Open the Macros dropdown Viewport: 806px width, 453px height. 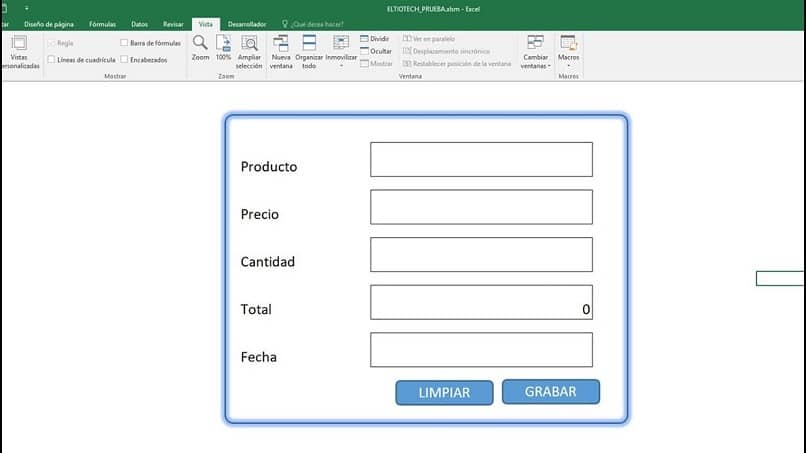569,52
